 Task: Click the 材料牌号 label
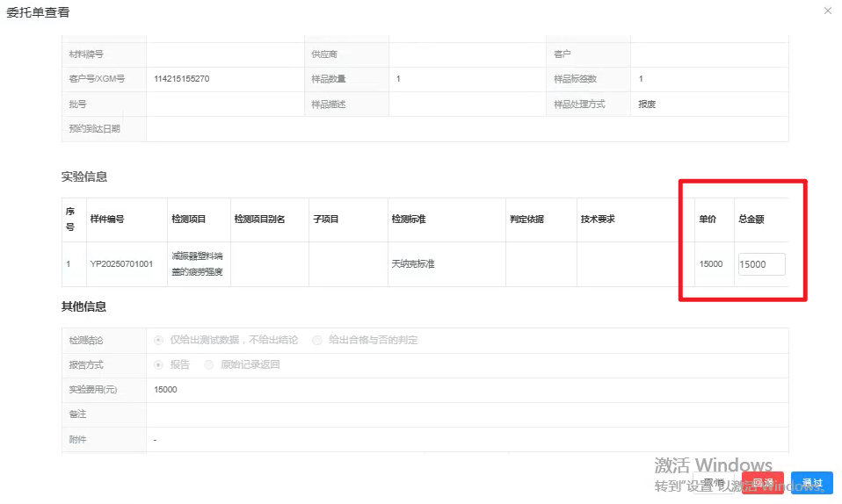click(x=86, y=54)
